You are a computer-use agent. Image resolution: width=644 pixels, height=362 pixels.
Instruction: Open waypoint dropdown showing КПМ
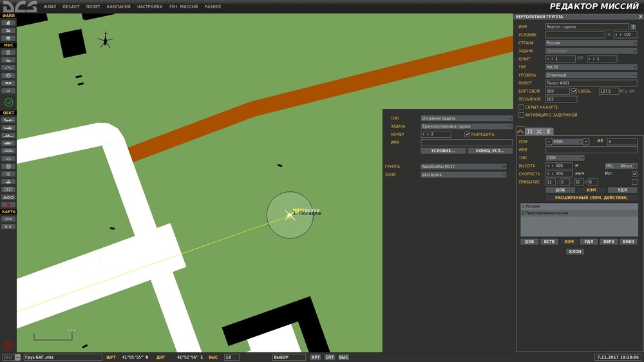point(567,142)
